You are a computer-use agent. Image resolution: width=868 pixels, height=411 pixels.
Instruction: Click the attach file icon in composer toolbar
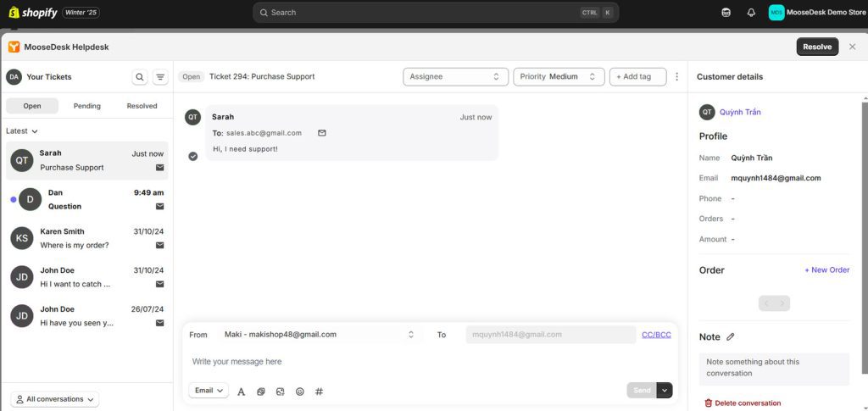[261, 392]
